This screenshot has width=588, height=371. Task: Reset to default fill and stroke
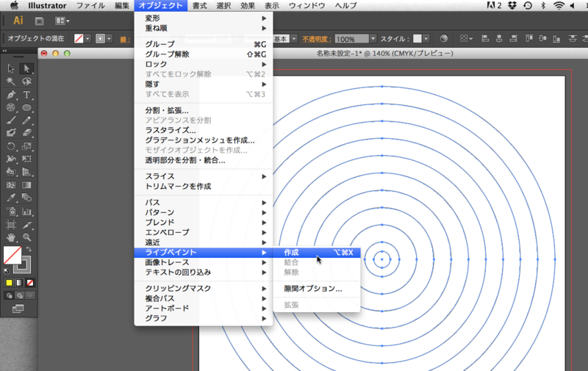pyautogui.click(x=7, y=270)
